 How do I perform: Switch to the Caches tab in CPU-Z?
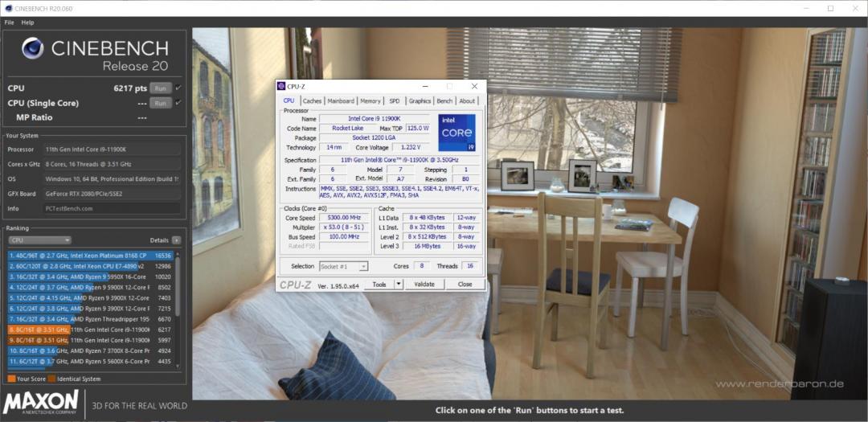point(312,100)
